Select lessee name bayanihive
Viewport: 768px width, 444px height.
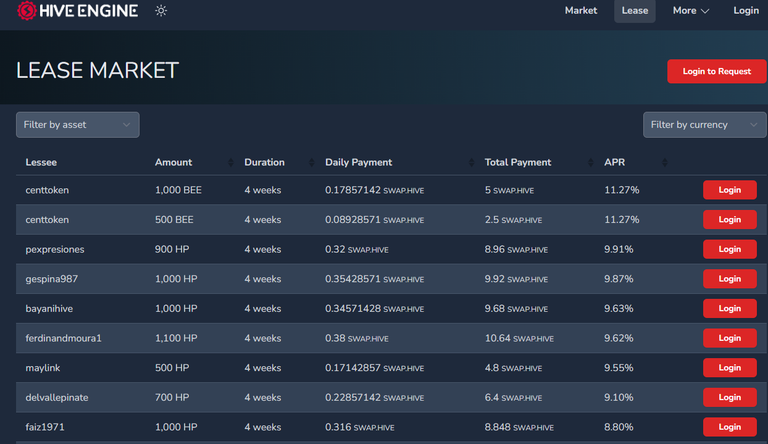point(49,309)
